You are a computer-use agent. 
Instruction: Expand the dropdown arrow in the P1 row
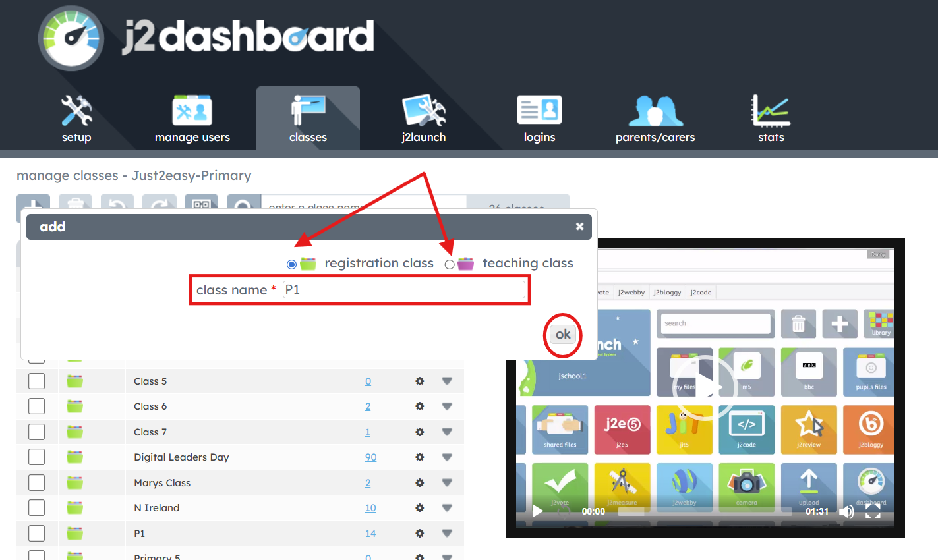click(447, 534)
